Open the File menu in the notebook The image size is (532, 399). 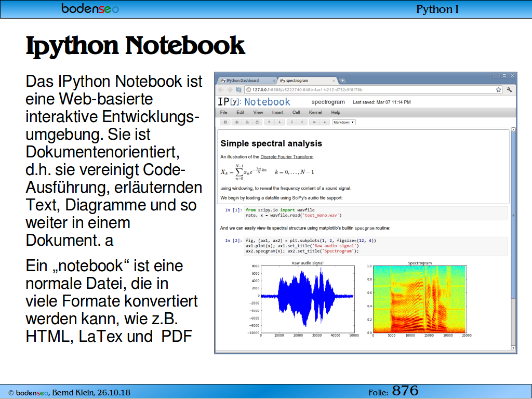point(223,112)
